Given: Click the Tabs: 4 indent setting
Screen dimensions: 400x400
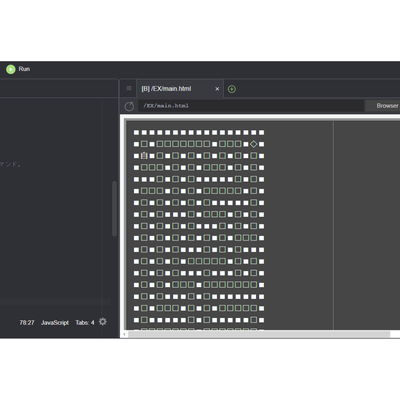Looking at the screenshot, I should pyautogui.click(x=85, y=323).
